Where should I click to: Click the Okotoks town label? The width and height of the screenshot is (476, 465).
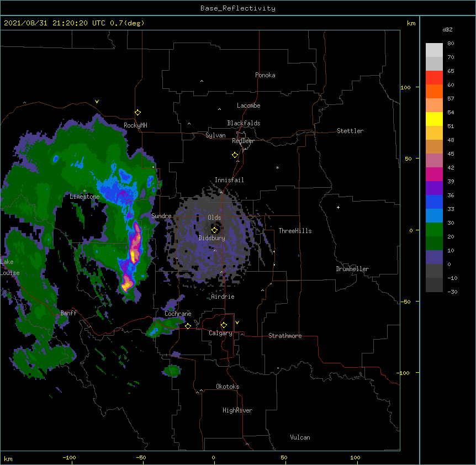coord(228,387)
